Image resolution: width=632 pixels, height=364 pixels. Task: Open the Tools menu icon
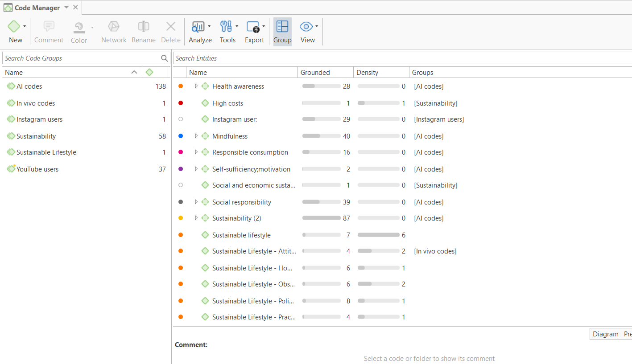[x=226, y=27]
